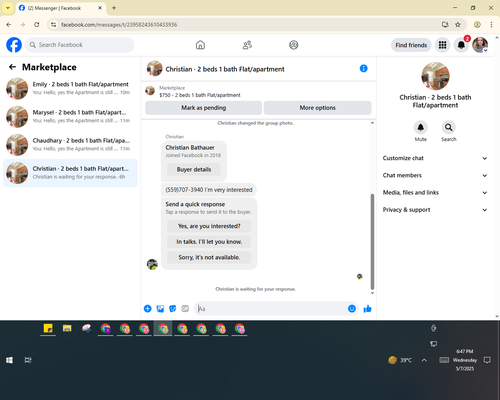Mute this chat with the bell icon
Viewport: 500px width, 400px height.
(421, 127)
